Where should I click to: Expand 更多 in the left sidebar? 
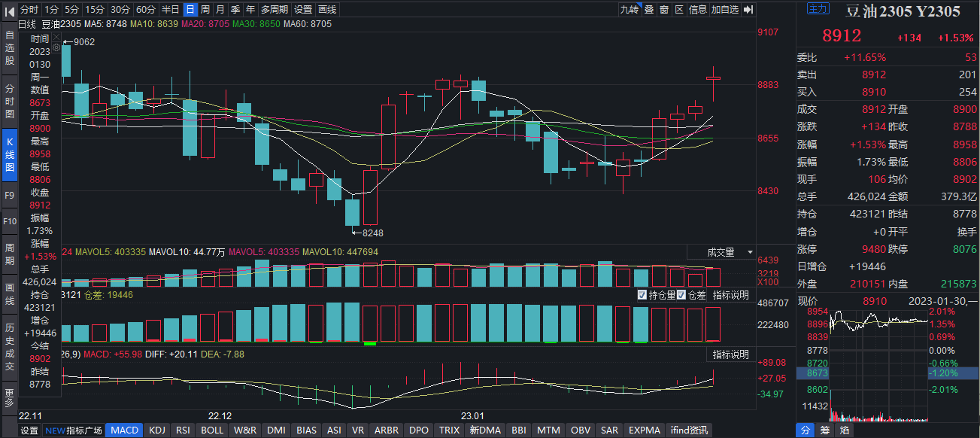pos(9,397)
